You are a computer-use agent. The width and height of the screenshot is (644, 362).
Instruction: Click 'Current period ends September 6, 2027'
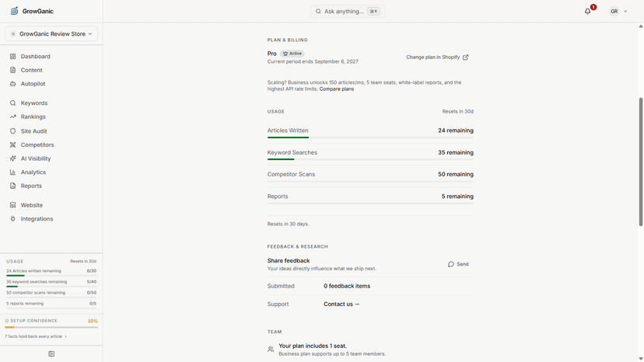(313, 61)
